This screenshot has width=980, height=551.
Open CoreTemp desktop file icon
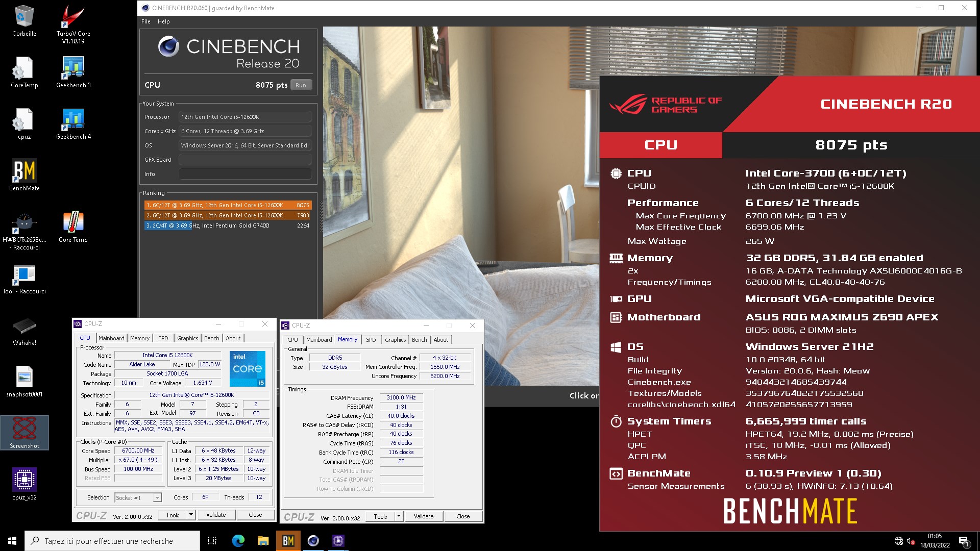click(24, 72)
